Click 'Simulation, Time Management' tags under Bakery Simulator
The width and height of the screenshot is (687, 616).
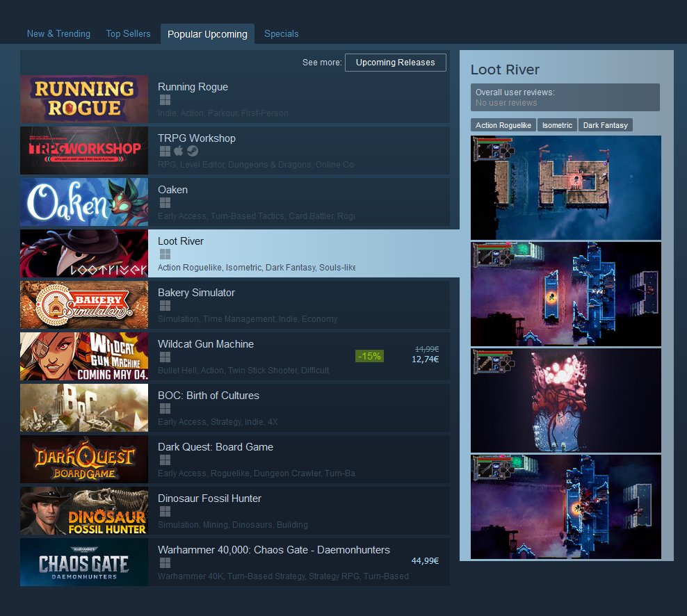tap(248, 319)
